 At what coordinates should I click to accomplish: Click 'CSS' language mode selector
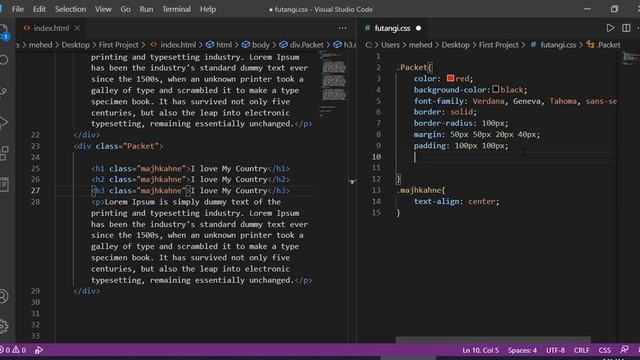tap(604, 350)
